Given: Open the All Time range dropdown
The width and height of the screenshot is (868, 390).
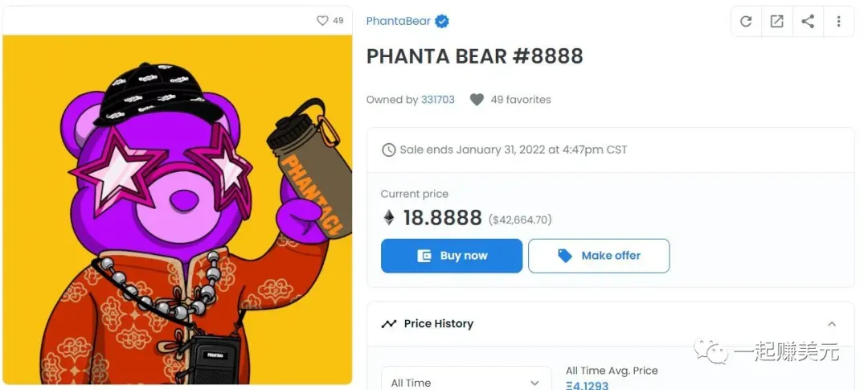Looking at the screenshot, I should point(466,382).
